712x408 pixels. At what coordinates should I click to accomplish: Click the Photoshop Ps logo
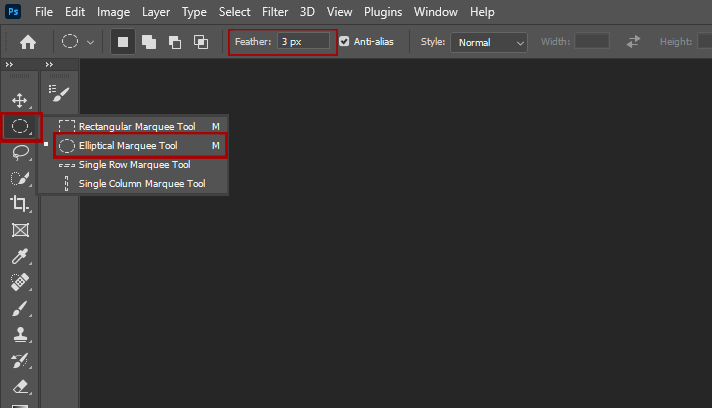tap(13, 11)
